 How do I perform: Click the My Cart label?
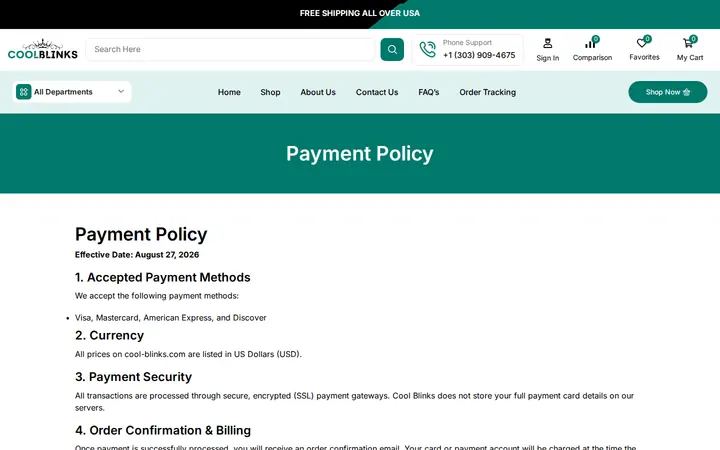[690, 57]
